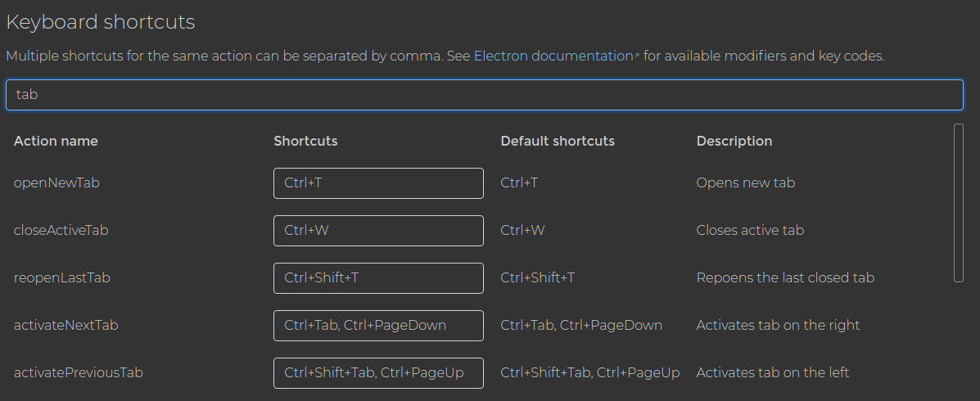Click the default shortcut text Ctrl+Shift+T
Viewport: 980px width, 401px height.
(538, 278)
